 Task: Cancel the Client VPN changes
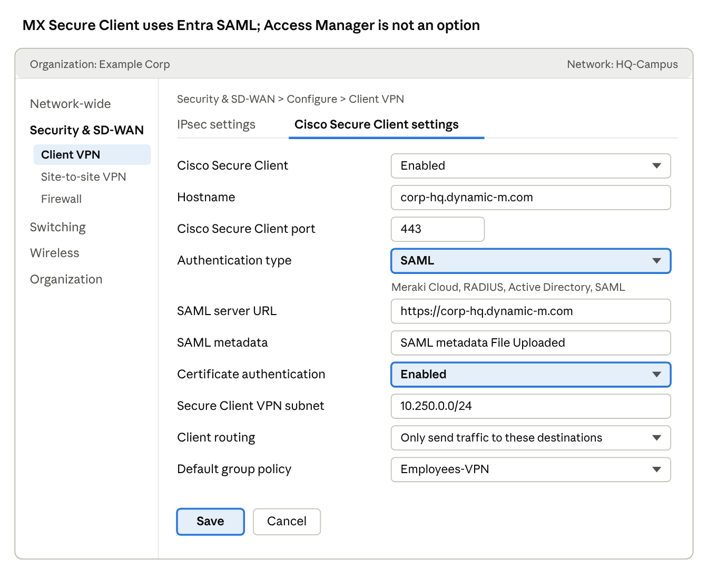(287, 522)
